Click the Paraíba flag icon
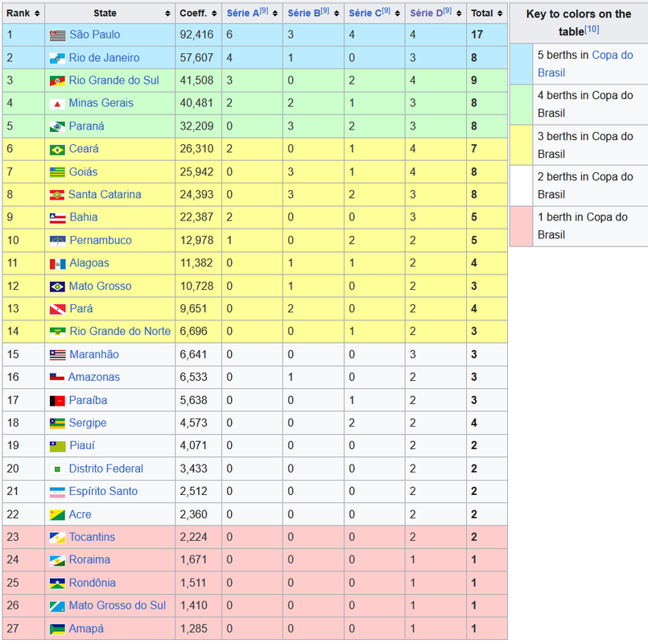The image size is (648, 644). 57,401
